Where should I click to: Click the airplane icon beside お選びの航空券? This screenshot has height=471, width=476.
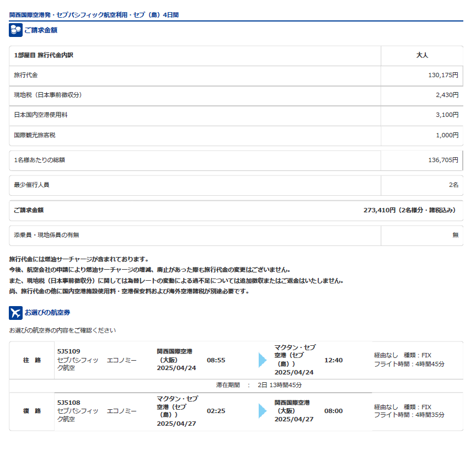pos(15,313)
